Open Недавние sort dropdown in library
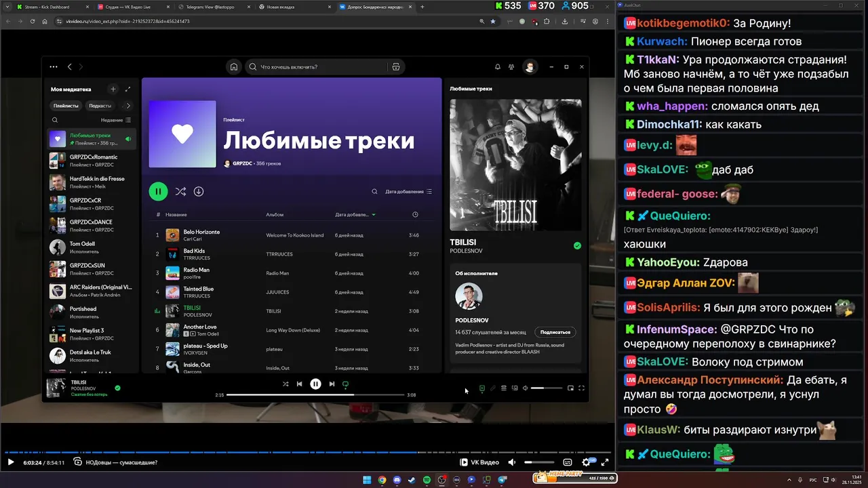The image size is (868, 488). point(116,120)
